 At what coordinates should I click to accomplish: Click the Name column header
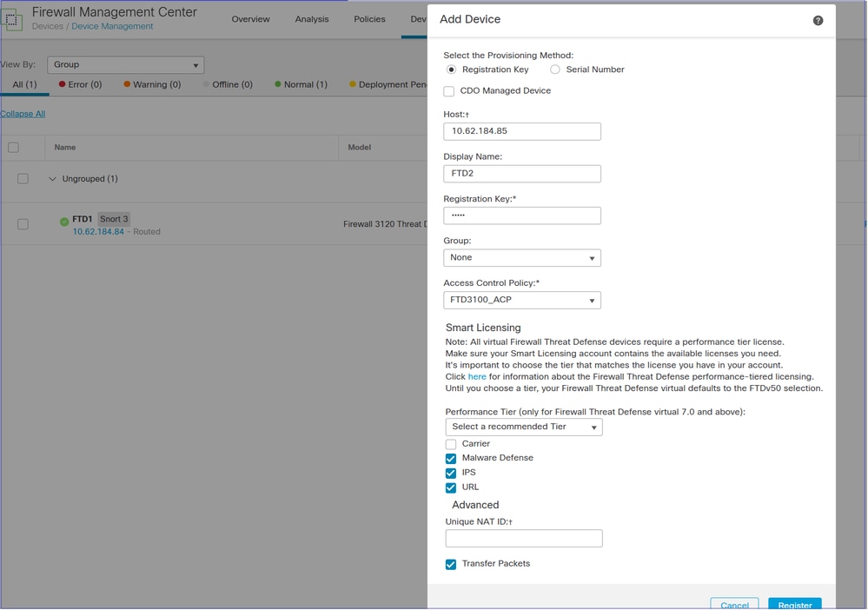[x=65, y=147]
